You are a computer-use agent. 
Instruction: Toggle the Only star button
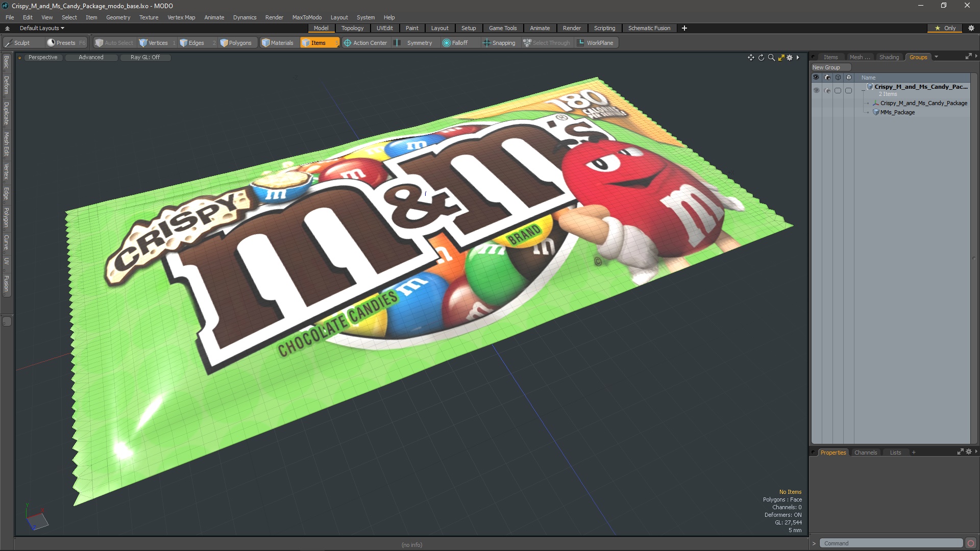pos(945,28)
